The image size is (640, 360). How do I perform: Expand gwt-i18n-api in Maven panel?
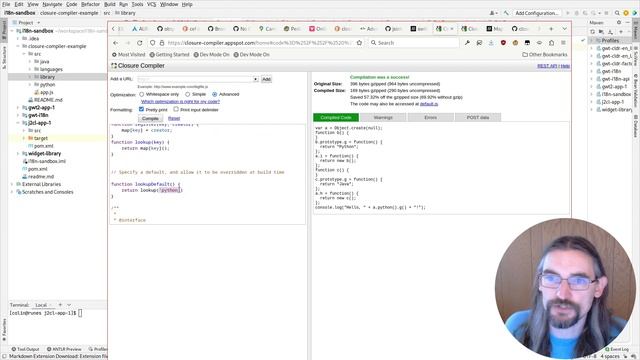point(592,79)
